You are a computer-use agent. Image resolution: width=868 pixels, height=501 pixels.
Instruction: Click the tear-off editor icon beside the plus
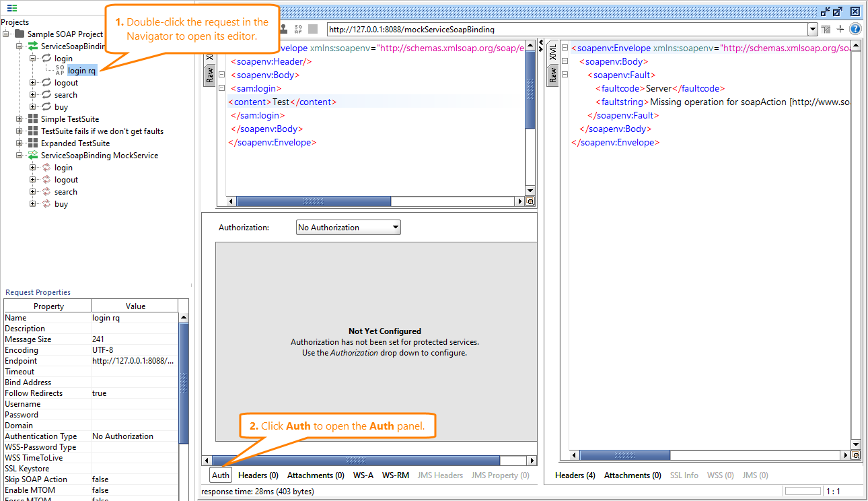tap(826, 29)
